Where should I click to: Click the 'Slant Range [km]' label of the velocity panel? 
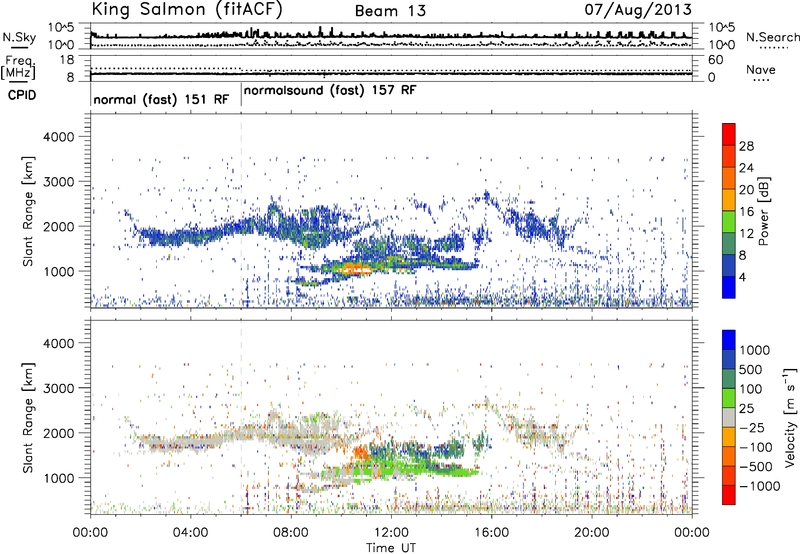29,418
